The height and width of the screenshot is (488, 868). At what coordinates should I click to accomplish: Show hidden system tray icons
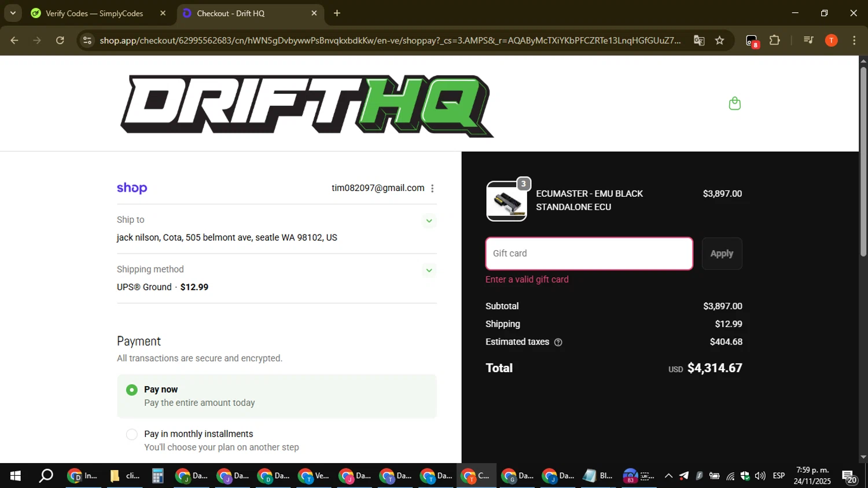click(x=668, y=476)
